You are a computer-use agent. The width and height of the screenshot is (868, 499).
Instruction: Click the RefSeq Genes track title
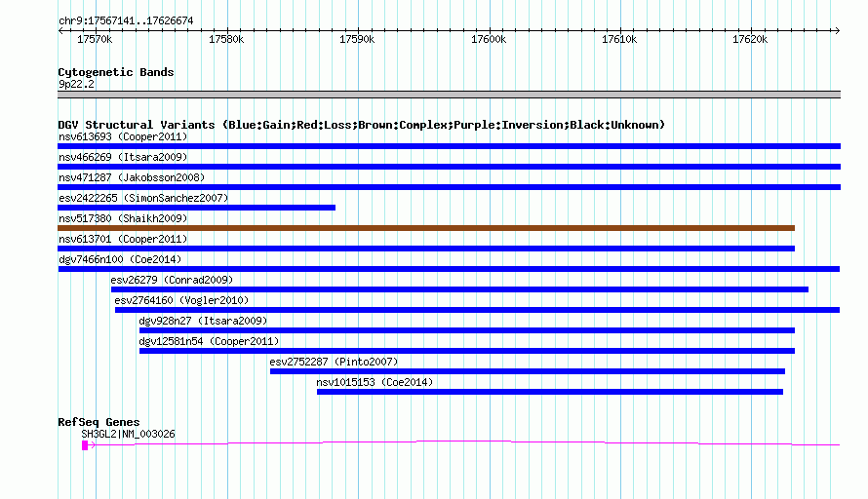(99, 422)
